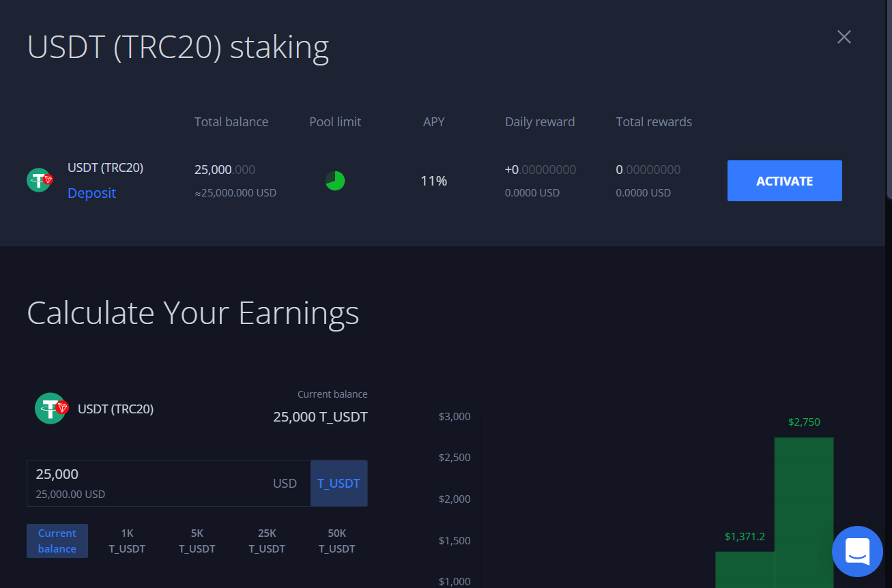Click the Deposit link
Image resolution: width=892 pixels, height=588 pixels.
pos(91,193)
